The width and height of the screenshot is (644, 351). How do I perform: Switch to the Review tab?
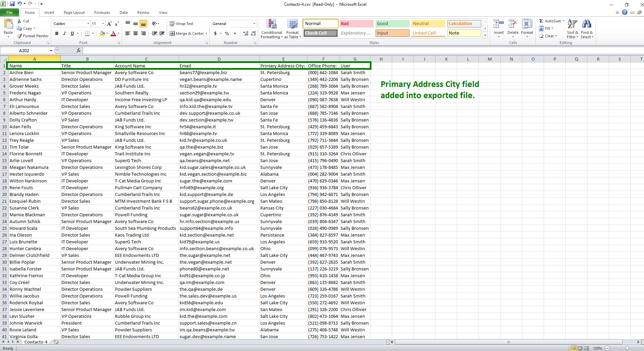[x=143, y=13]
